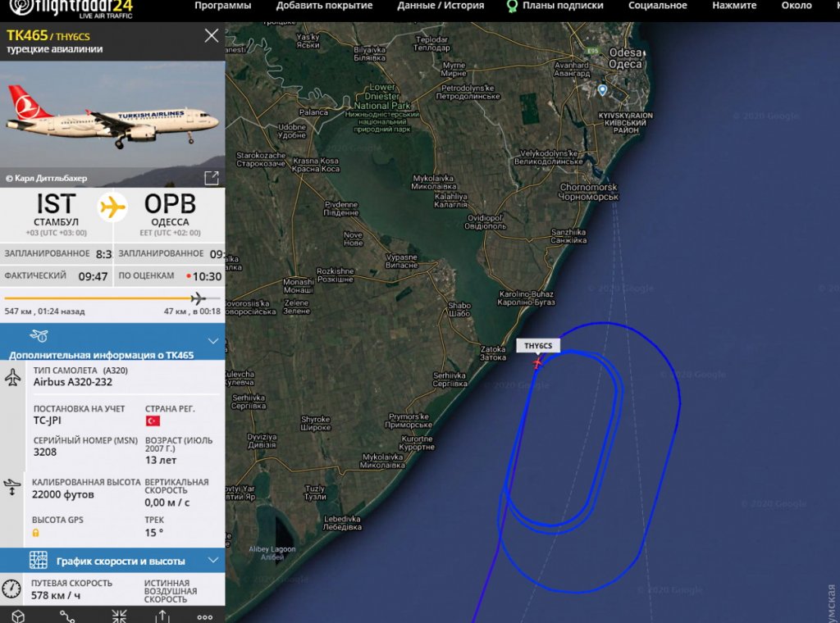Click the GPS altitude lock icon
Viewport: 840px width, 623px height.
tap(36, 533)
